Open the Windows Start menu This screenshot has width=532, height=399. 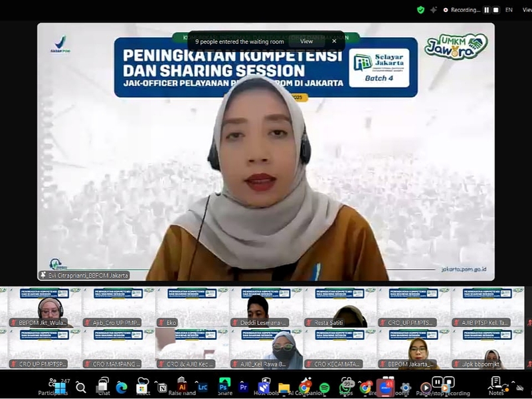[x=60, y=388]
